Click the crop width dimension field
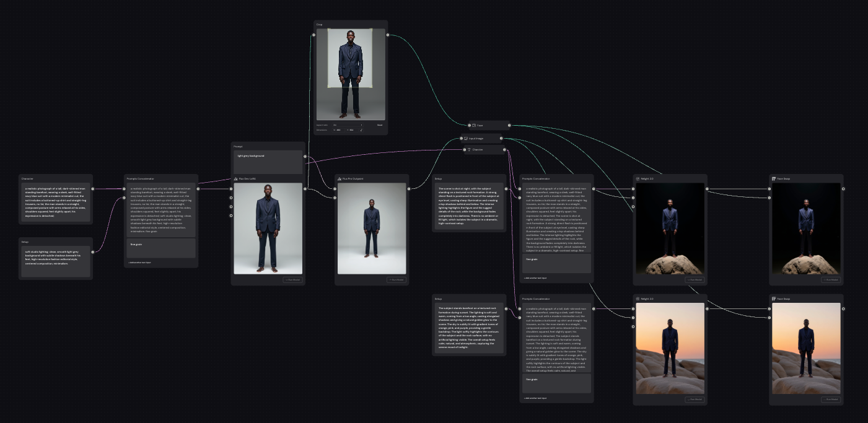Screen dimensions: 868x423 tap(339, 130)
